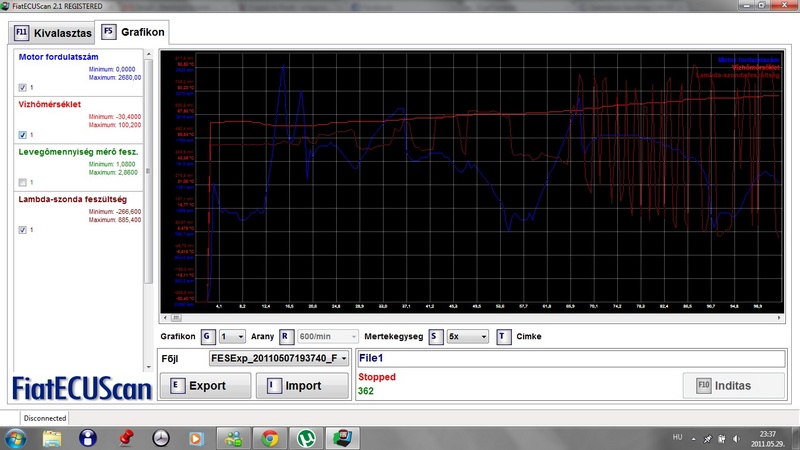Open the blue round taskbar app
Image resolution: width=800 pixels, height=450 pixels.
click(x=88, y=439)
